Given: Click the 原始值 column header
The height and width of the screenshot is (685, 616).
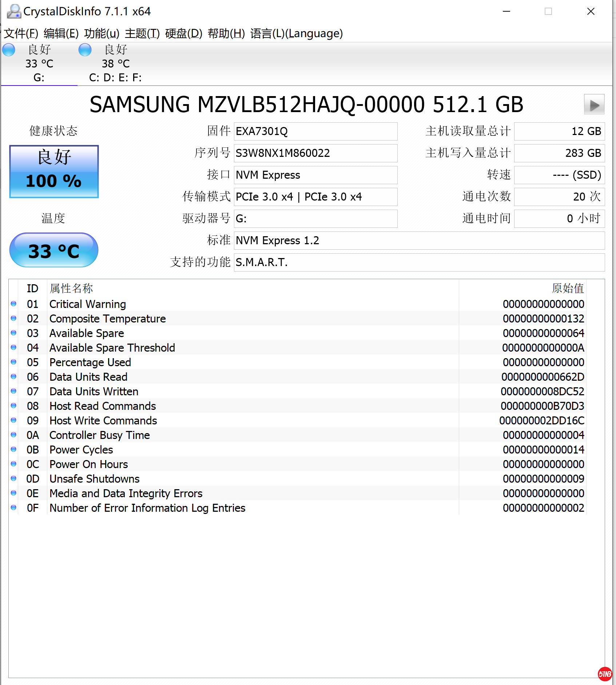Looking at the screenshot, I should (x=568, y=288).
